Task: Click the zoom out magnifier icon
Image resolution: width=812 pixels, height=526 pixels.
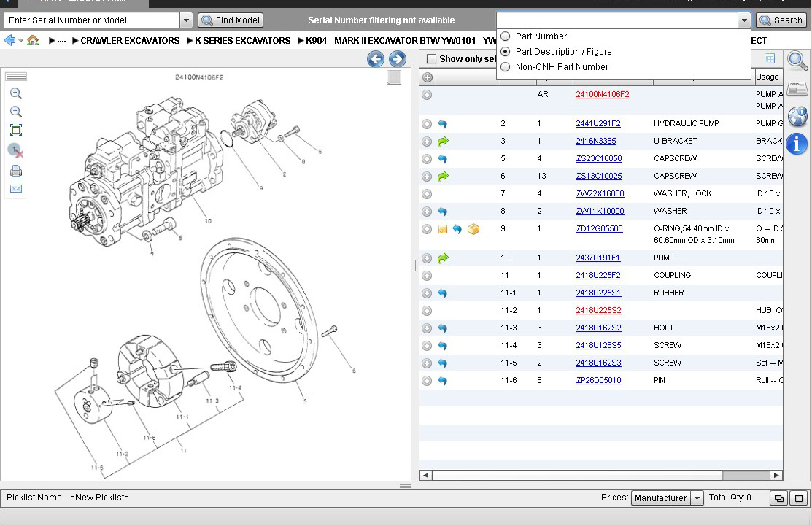Action: coord(15,112)
